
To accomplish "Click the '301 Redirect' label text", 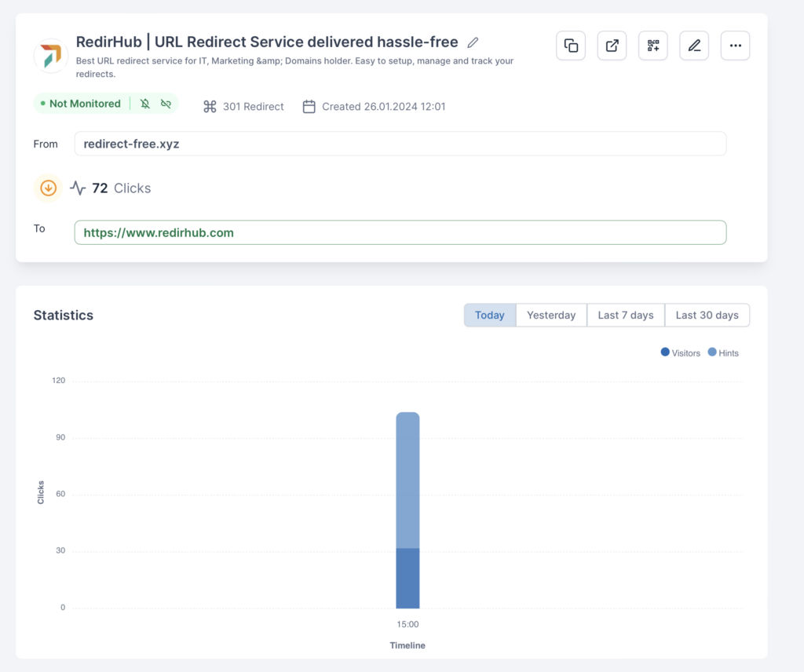I will (x=254, y=107).
